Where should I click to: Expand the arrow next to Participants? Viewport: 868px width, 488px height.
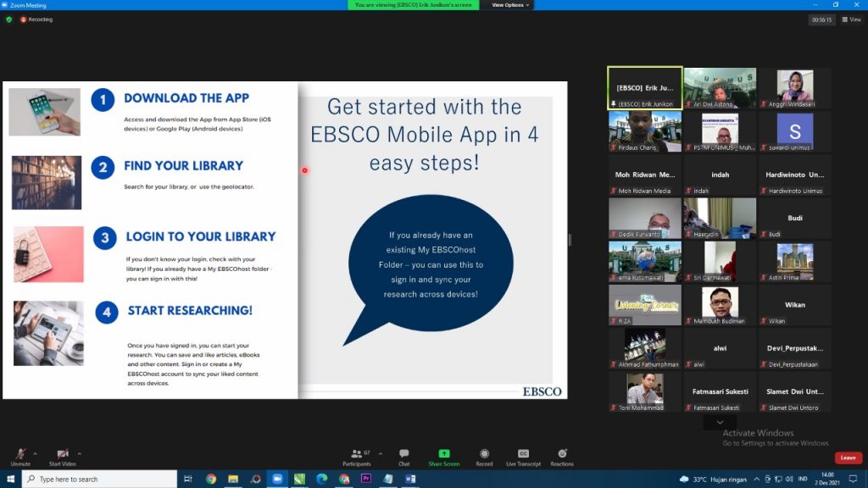[x=381, y=454]
